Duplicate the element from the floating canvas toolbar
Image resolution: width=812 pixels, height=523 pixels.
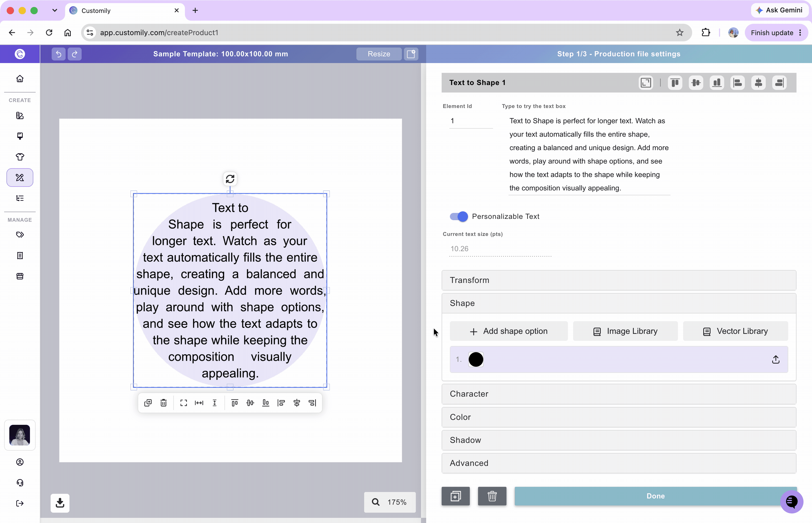pyautogui.click(x=148, y=403)
